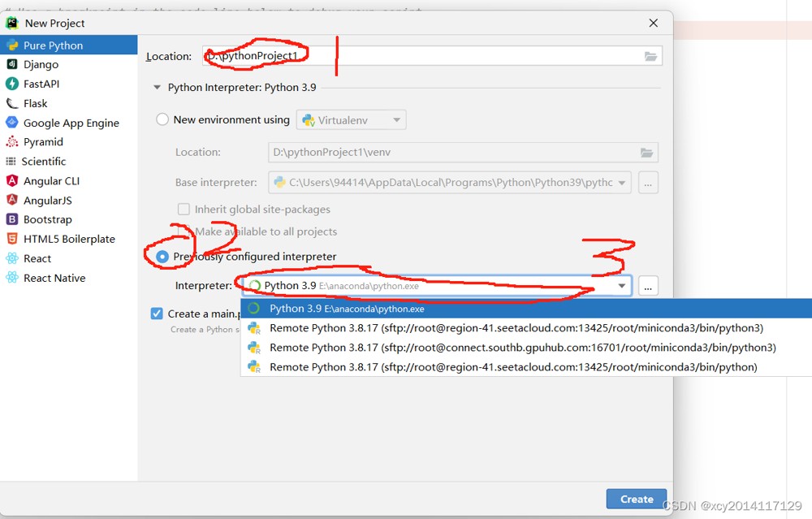Toggle Inherit global site-packages checkbox

184,210
